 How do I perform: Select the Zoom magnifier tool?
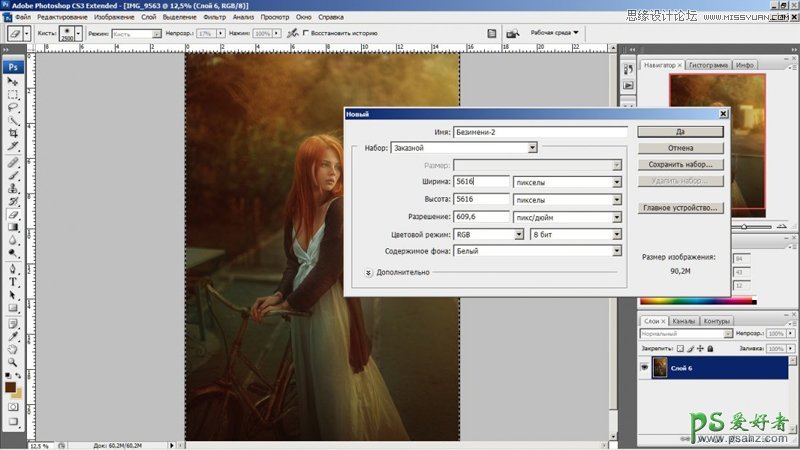pos(13,364)
